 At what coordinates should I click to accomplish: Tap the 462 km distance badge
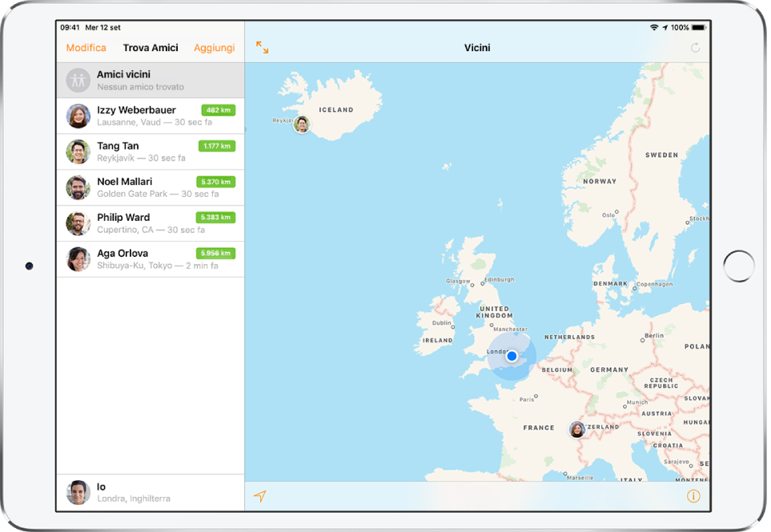[219, 110]
